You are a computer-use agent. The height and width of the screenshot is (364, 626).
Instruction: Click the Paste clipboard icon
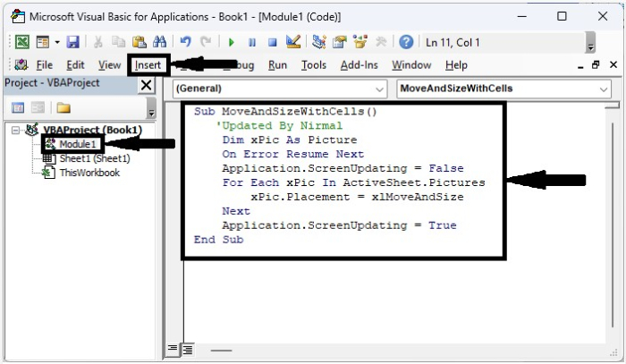point(139,42)
